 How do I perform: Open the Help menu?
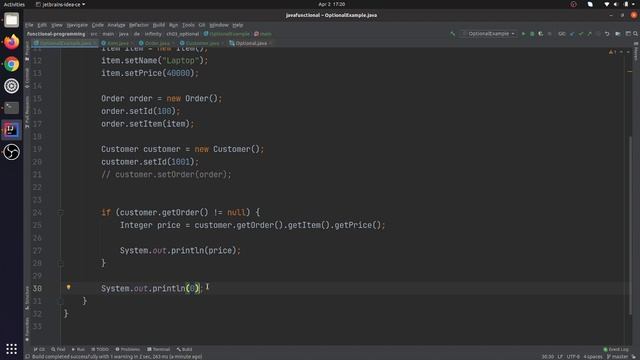[x=238, y=25]
